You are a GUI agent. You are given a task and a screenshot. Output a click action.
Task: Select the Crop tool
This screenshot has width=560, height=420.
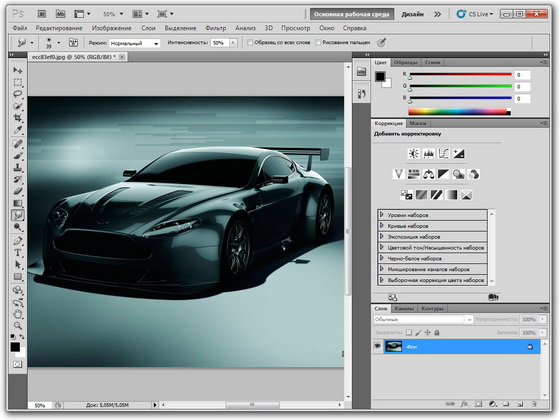(18, 118)
